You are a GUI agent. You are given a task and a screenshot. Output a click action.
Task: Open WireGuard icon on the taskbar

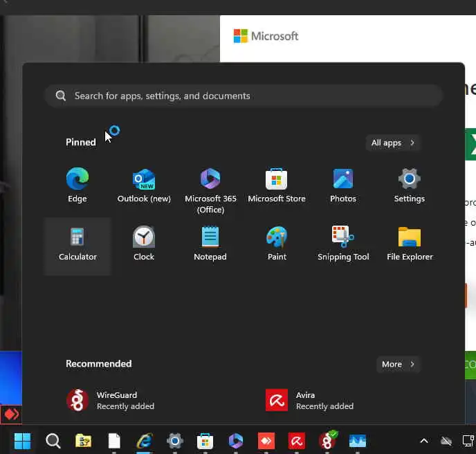pos(327,441)
